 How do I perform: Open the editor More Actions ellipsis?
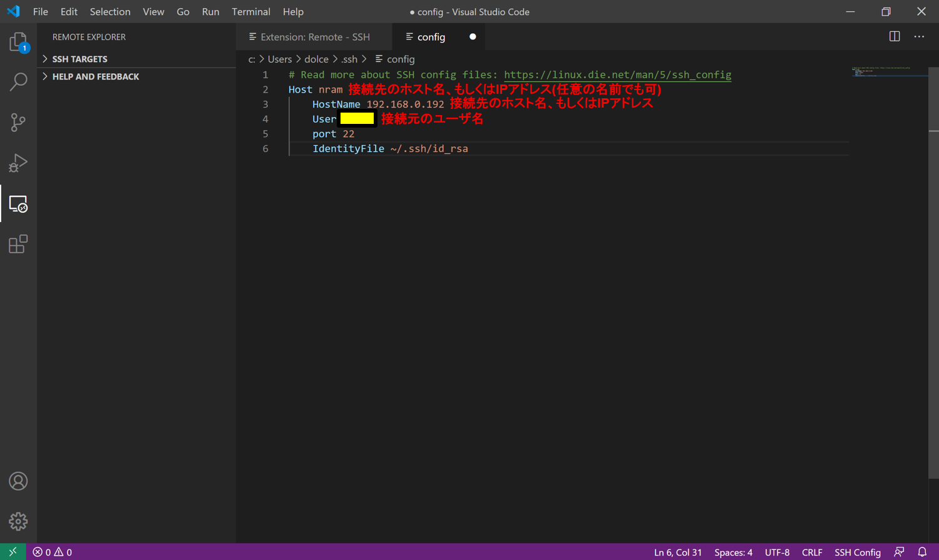pos(919,36)
